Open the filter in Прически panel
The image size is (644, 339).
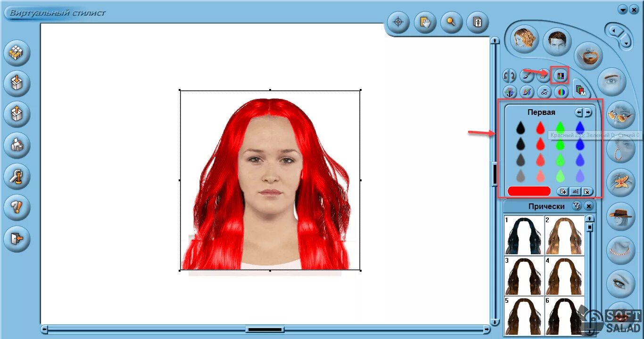(576, 206)
